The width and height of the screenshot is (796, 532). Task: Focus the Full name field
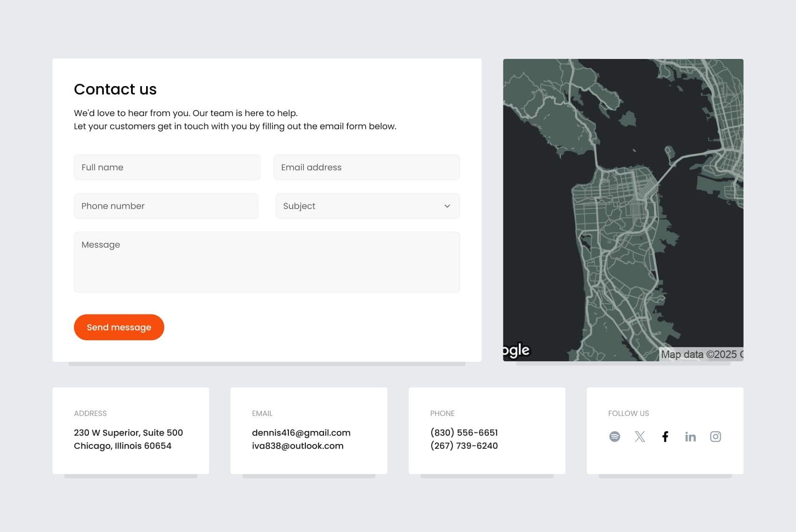tap(167, 168)
